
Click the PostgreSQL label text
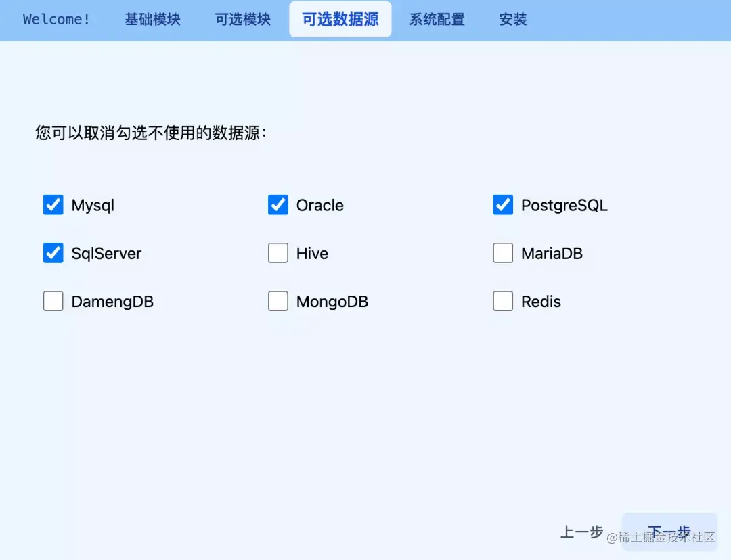tap(564, 206)
